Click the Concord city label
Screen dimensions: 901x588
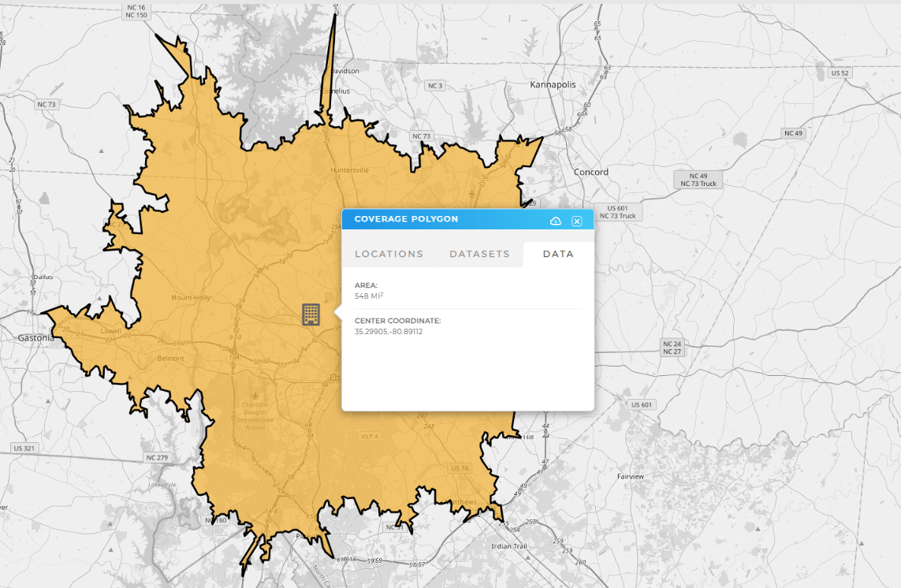[x=590, y=172]
